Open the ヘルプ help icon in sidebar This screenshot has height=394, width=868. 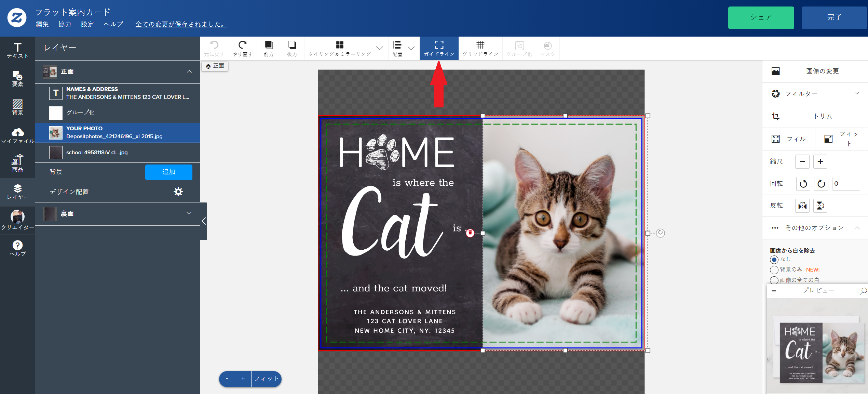click(x=17, y=248)
